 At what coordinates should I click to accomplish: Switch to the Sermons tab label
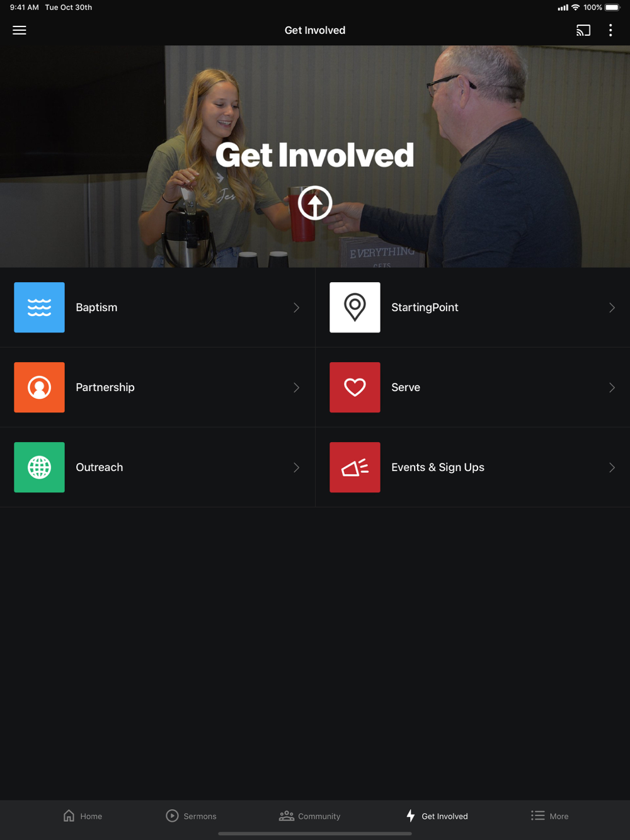pyautogui.click(x=200, y=816)
